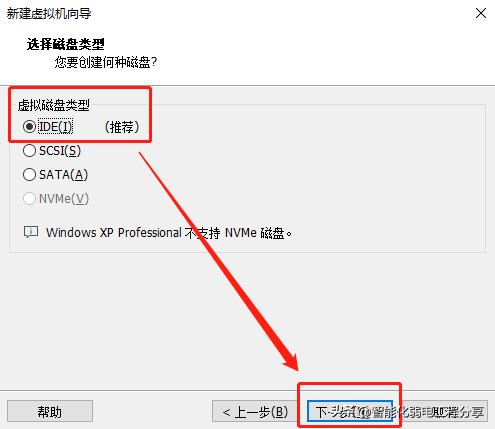Click the 选择磁盘类型 heading
Screen dimensions: 495x429
(x=66, y=44)
